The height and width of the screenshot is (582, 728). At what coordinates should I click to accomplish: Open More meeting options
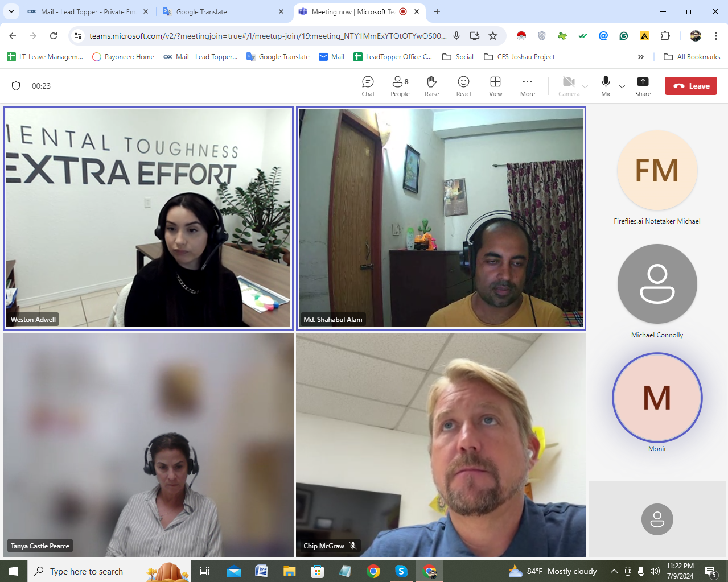527,86
